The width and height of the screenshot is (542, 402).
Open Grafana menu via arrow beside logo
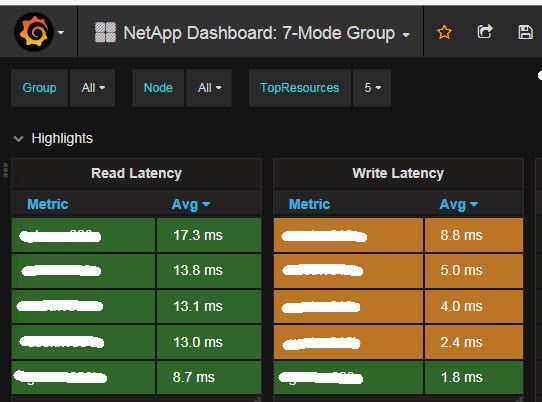(61, 33)
